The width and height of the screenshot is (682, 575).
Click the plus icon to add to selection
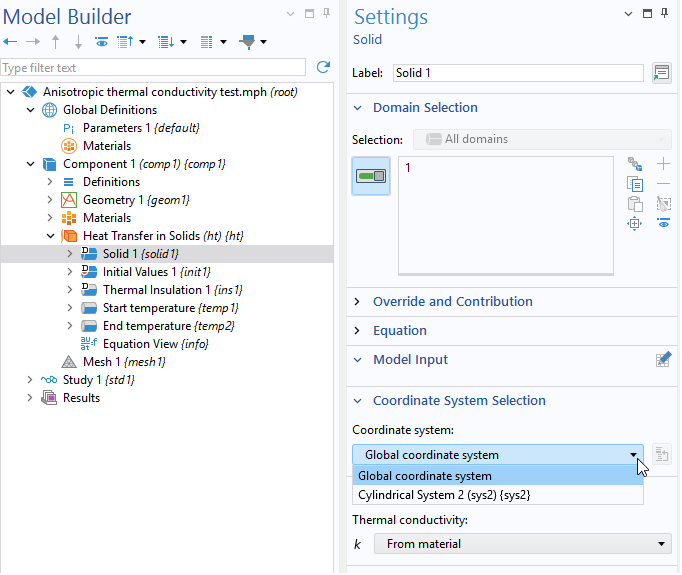663,164
